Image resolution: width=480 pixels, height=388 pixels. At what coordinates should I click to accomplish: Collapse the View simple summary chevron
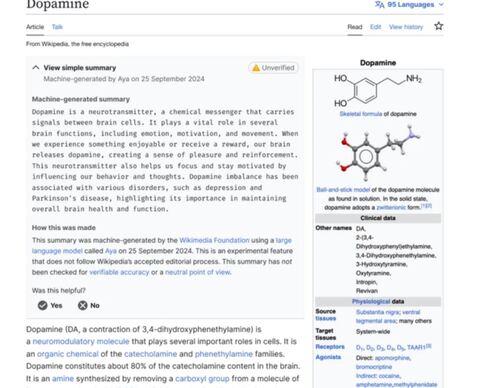36,68
